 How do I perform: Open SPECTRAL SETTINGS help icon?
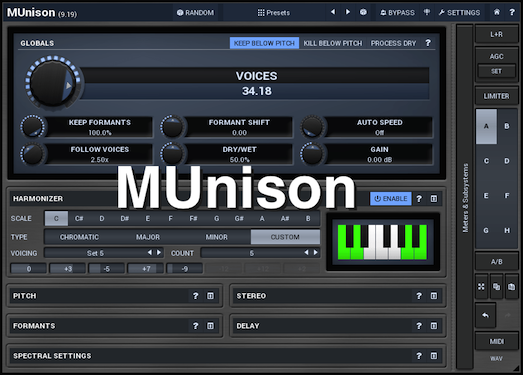coord(419,356)
